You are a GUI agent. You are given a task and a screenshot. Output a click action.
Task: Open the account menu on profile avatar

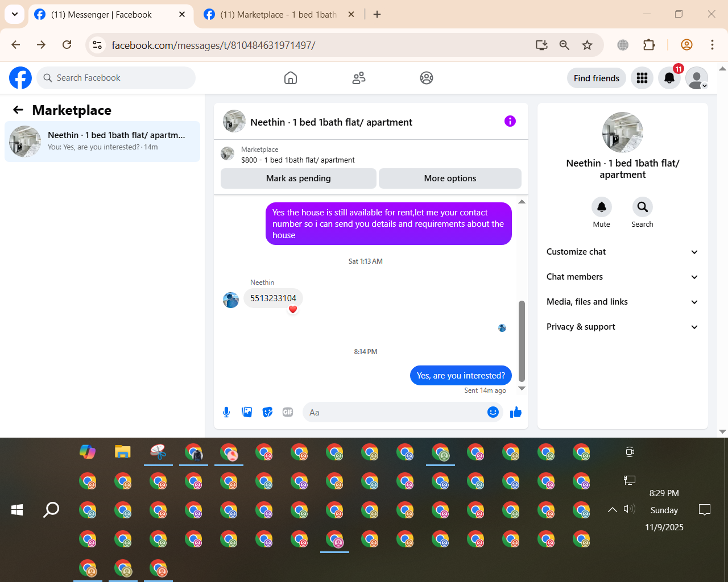[697, 78]
